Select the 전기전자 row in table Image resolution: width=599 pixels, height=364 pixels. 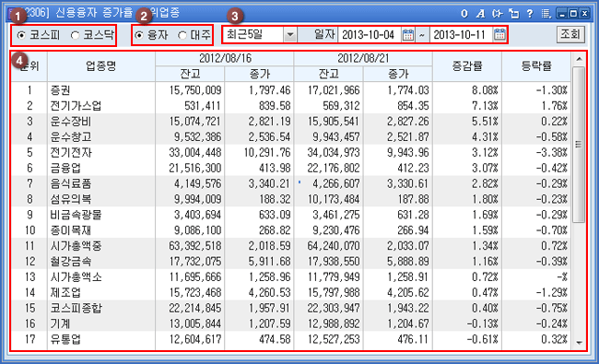click(x=290, y=152)
